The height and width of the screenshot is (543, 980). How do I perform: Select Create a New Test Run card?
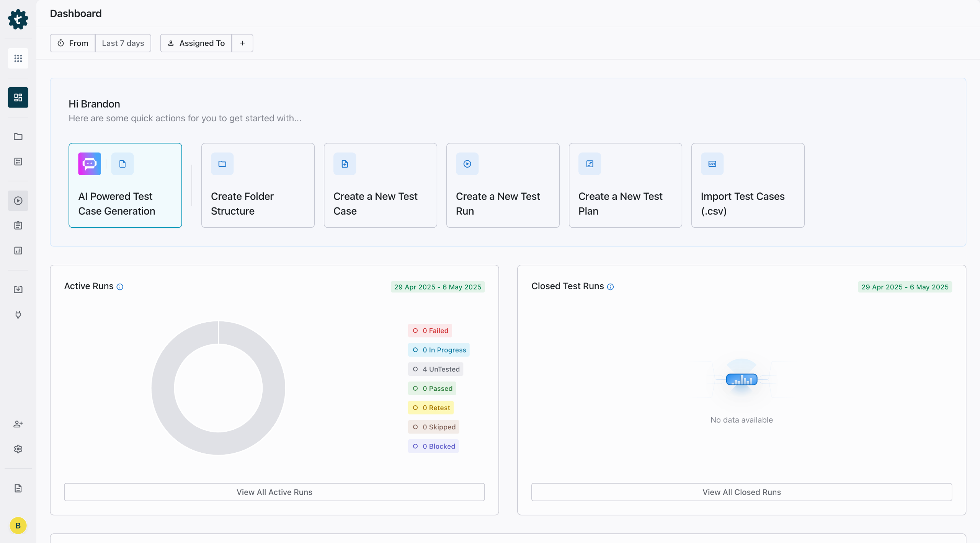pyautogui.click(x=503, y=186)
